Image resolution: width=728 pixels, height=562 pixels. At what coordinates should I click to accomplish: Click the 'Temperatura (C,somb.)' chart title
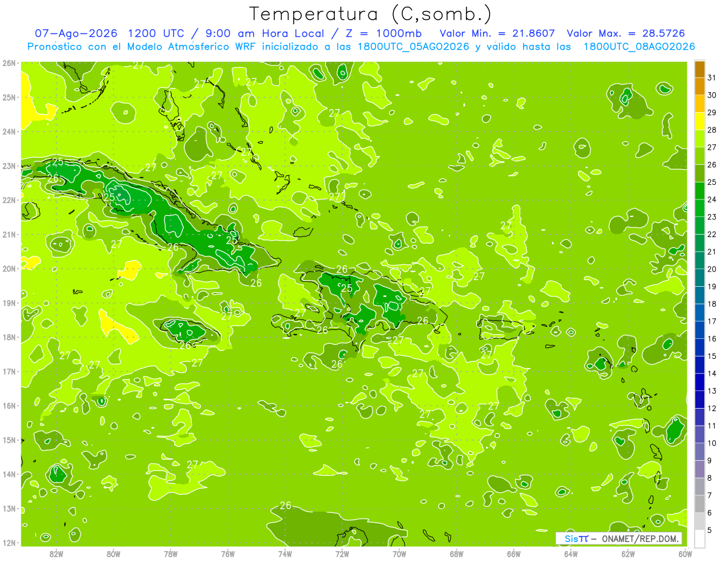371,13
